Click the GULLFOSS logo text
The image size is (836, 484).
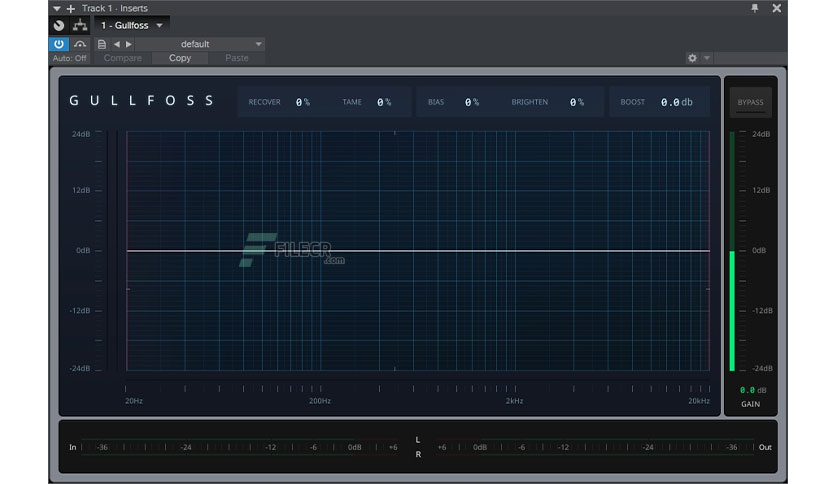(141, 101)
